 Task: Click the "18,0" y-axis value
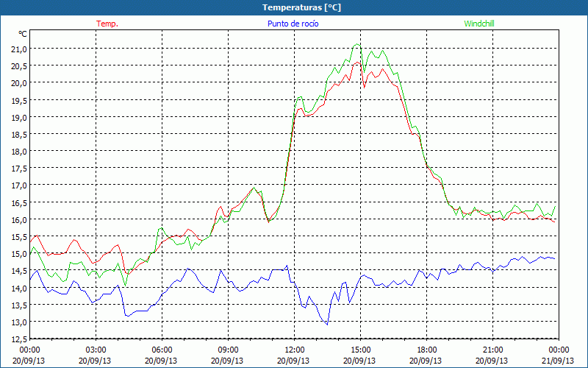pos(20,152)
